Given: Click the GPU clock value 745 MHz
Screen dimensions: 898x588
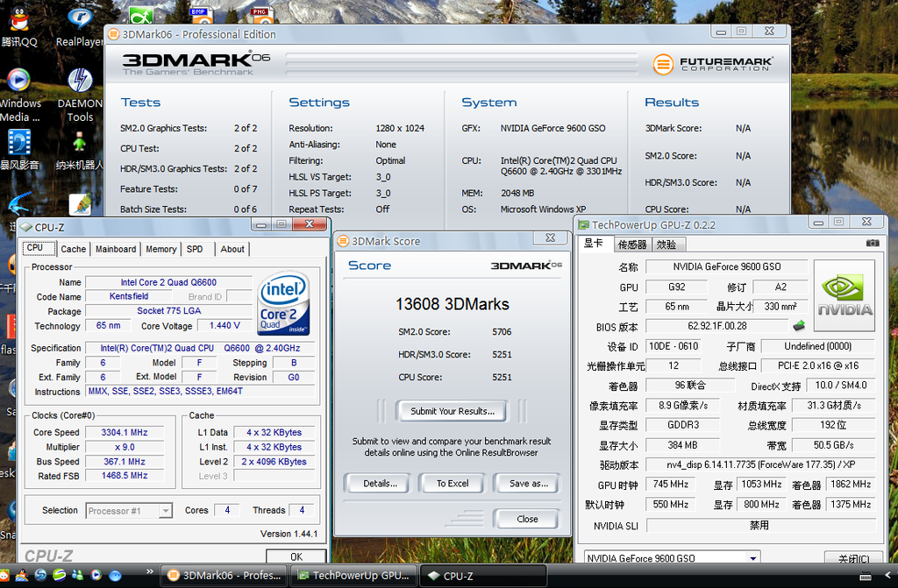Looking at the screenshot, I should pyautogui.click(x=670, y=485).
